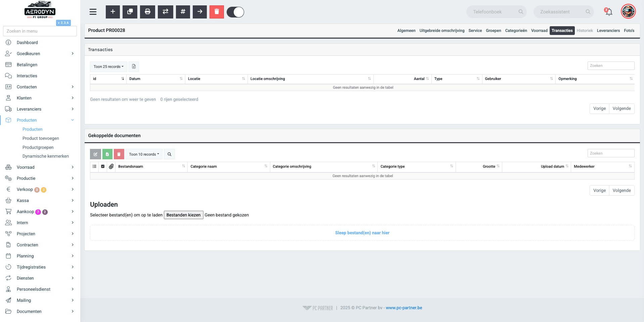Open the Toon 25 records dropdown
This screenshot has width=644, height=322.
click(x=108, y=67)
